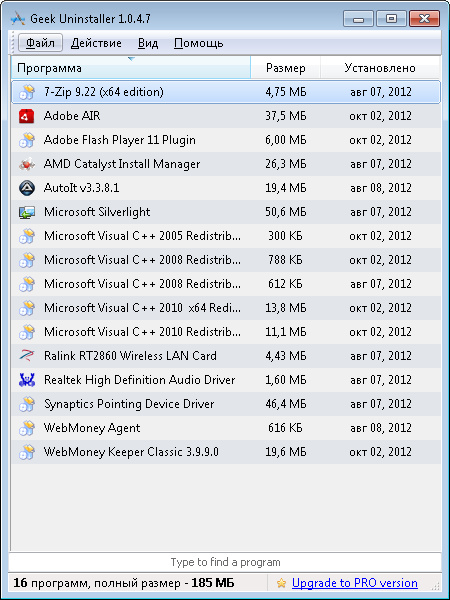Open the Помощь menu
This screenshot has width=450, height=600.
click(198, 43)
